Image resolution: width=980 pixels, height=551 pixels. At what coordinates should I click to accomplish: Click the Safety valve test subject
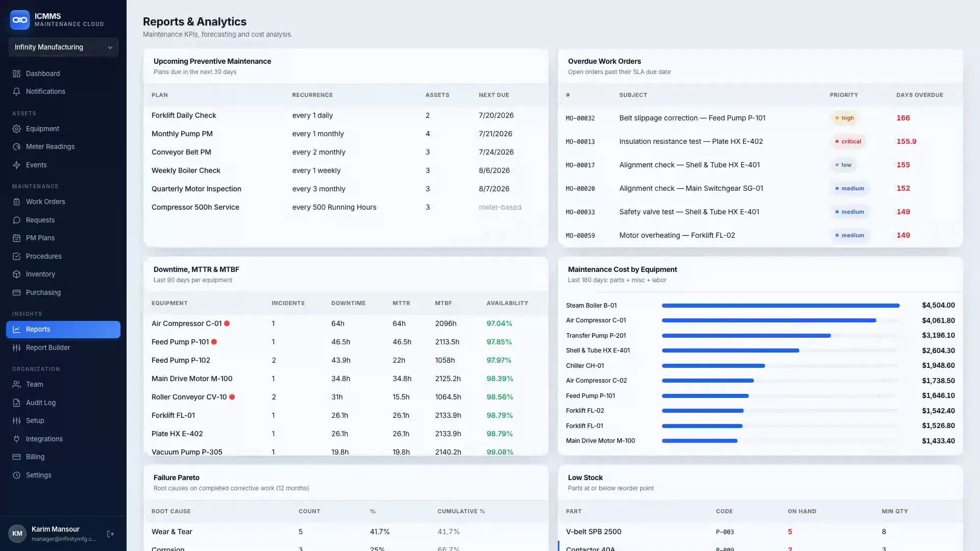tap(689, 212)
